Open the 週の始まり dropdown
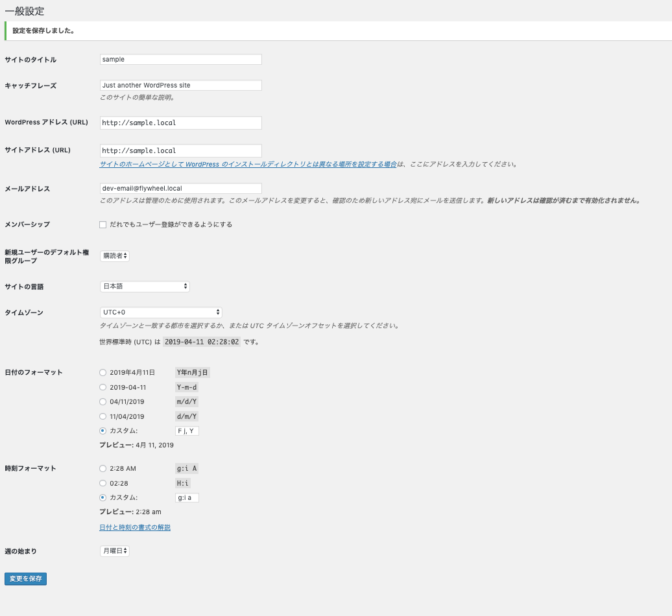672x616 pixels. tap(114, 551)
